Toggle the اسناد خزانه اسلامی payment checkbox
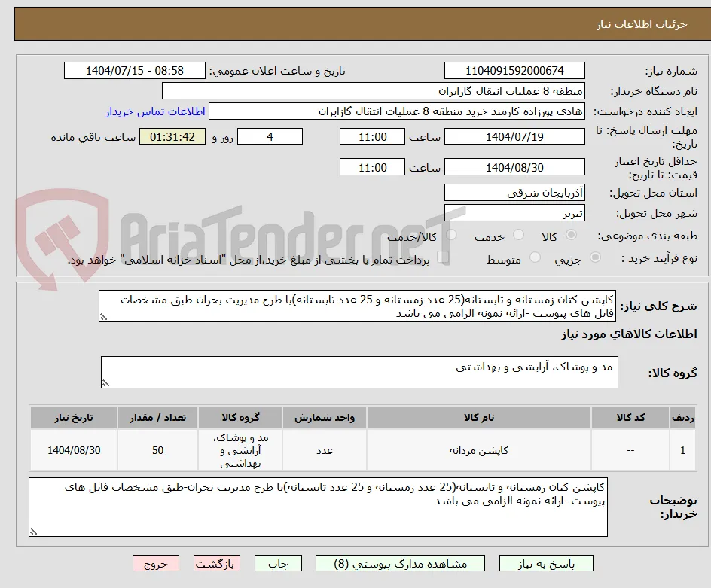 pos(443,257)
